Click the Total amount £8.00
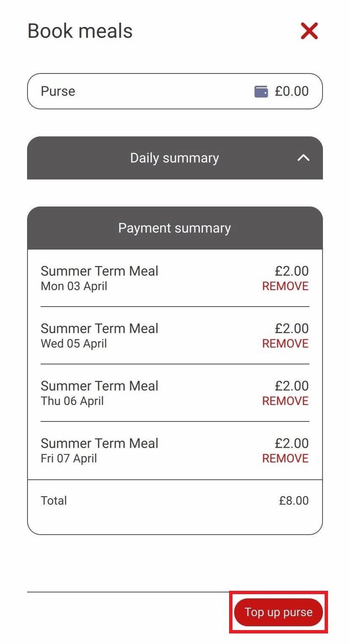350x644 pixels. (x=294, y=501)
